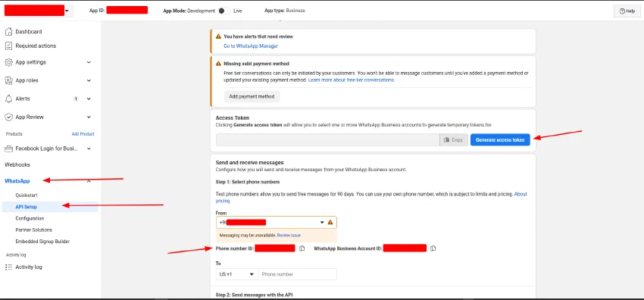Screen dimensions: 644x300
Task: Select WhatsApp in the sidebar
Action: click(x=17, y=181)
